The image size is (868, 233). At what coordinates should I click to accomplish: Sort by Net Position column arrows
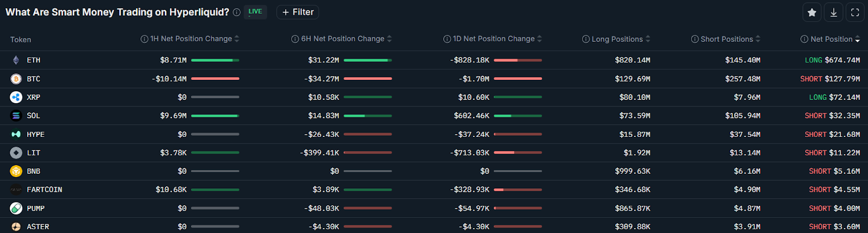[x=857, y=39]
